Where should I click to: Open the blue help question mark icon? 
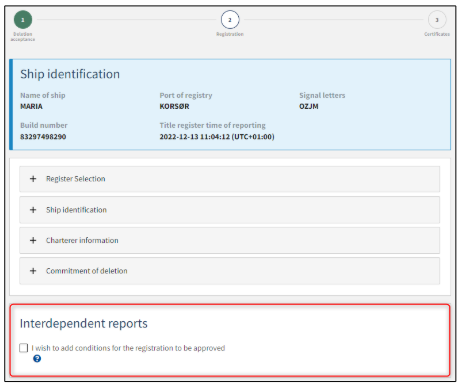tap(37, 359)
